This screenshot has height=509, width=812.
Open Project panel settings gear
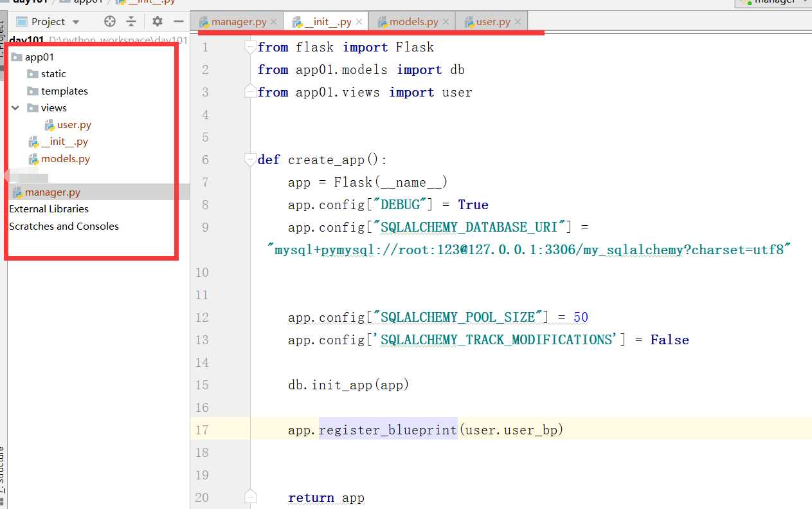pyautogui.click(x=158, y=21)
